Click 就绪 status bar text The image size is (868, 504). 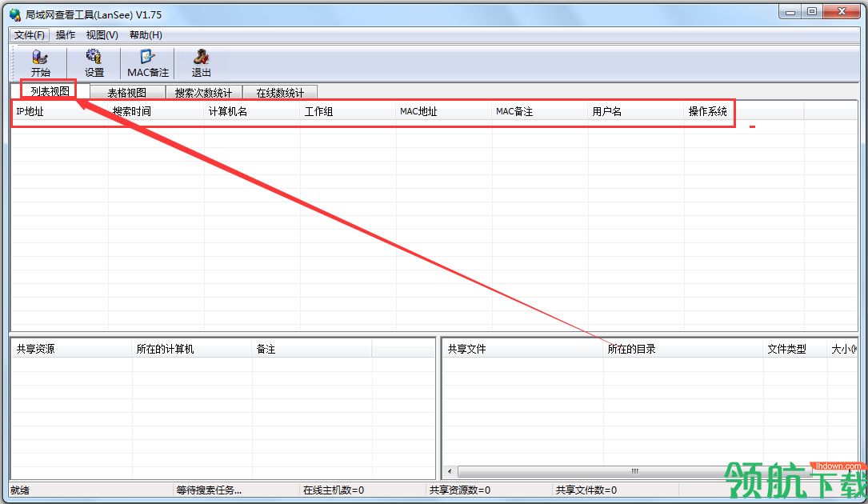(20, 490)
